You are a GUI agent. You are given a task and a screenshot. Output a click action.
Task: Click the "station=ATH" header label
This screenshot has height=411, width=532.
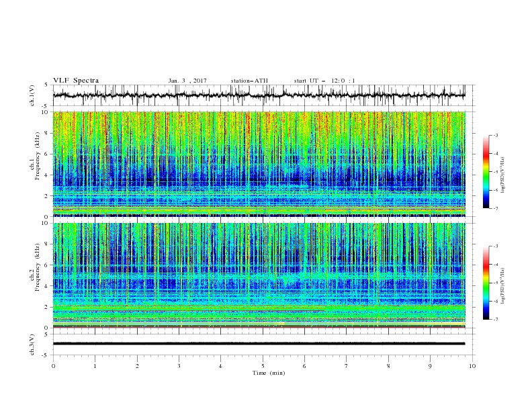coord(249,81)
